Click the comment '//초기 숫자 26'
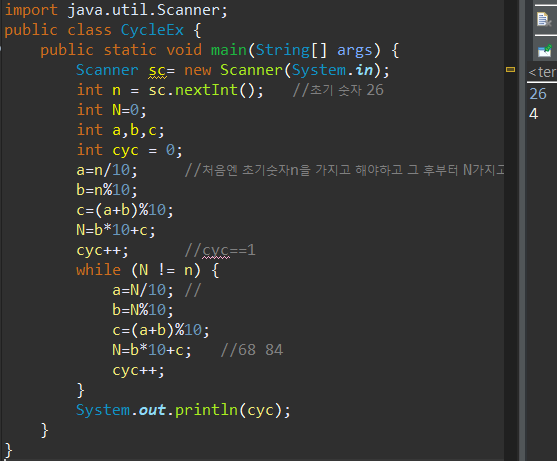Image resolution: width=557 pixels, height=461 pixels. tap(338, 90)
